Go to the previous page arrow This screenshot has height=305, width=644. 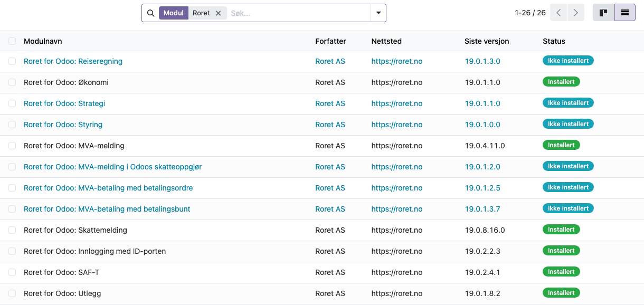558,13
